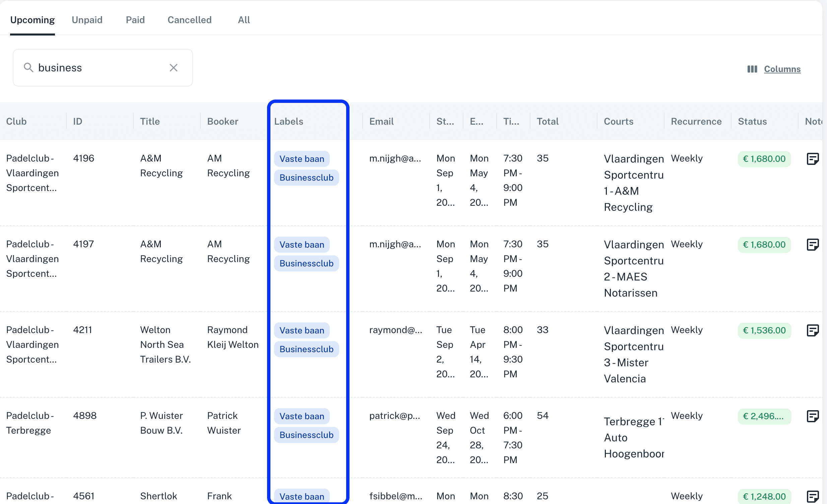Screen dimensions: 827x504
Task: Open note icon for booking 4561
Action: (812, 496)
